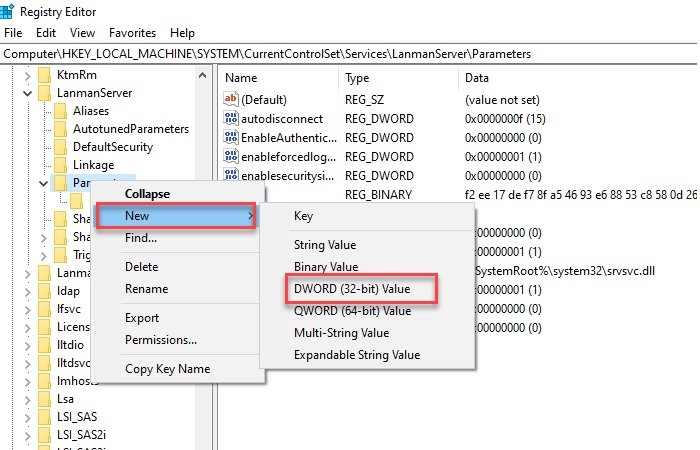Open the Favorites menu

[132, 33]
